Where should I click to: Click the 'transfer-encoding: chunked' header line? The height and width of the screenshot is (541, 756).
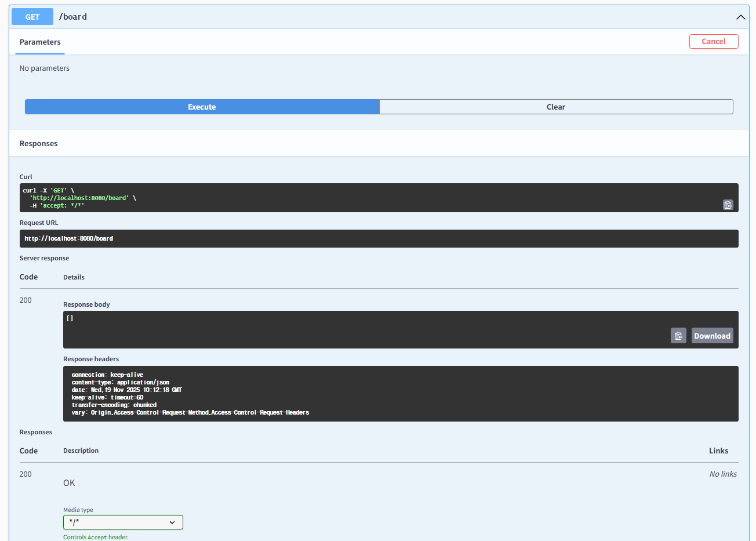[114, 405]
